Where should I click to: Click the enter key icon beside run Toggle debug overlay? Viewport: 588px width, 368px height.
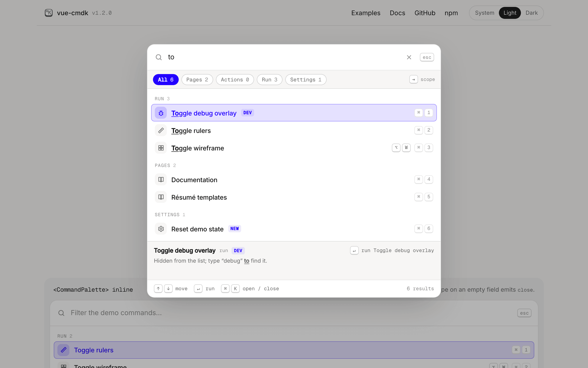pyautogui.click(x=354, y=250)
